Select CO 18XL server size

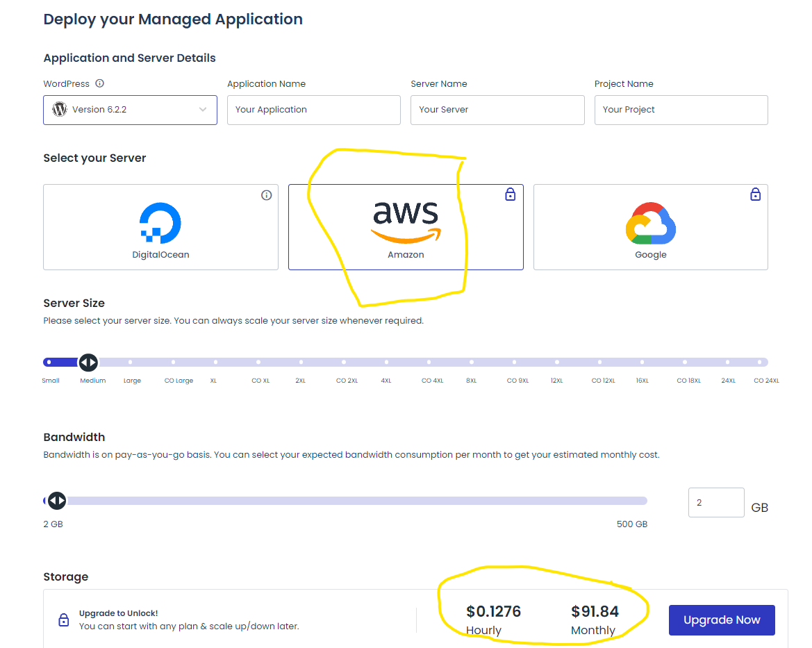tap(685, 362)
